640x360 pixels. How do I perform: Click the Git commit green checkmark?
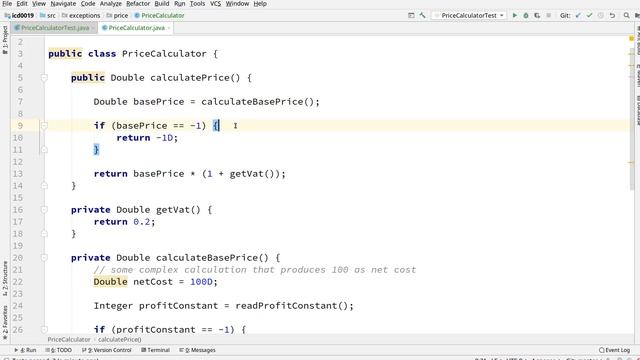pyautogui.click(x=589, y=16)
